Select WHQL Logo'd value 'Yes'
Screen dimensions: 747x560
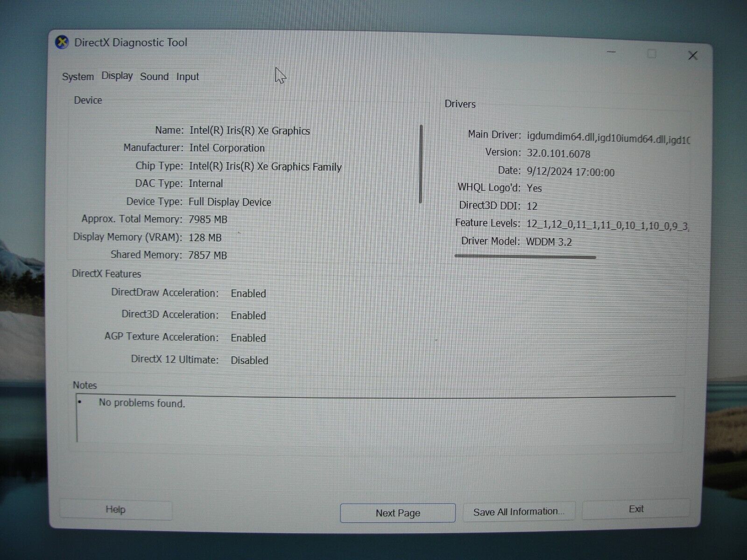534,188
